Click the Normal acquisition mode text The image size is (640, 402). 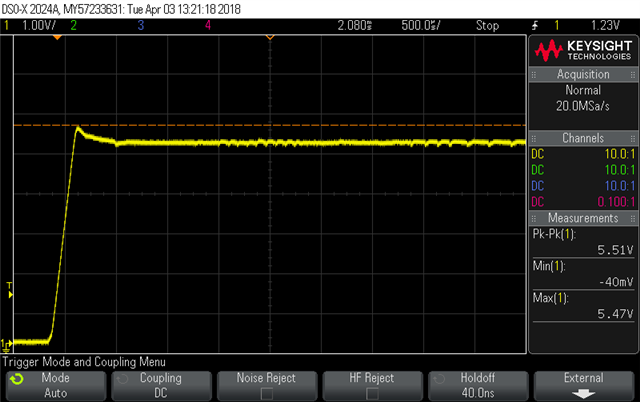(583, 90)
